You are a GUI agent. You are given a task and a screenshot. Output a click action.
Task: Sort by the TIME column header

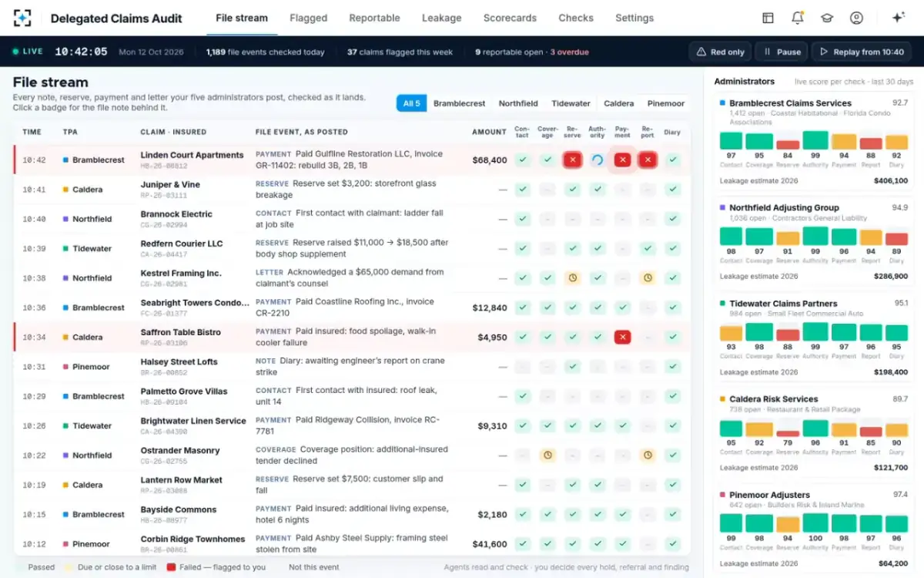(32, 132)
